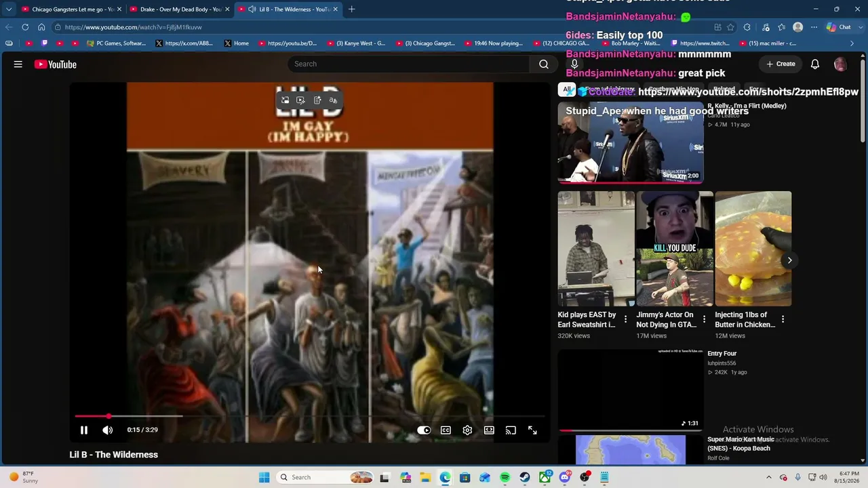Screen dimensions: 868x488
Task: Open the Entry Four video thumbnail
Action: coord(631,390)
